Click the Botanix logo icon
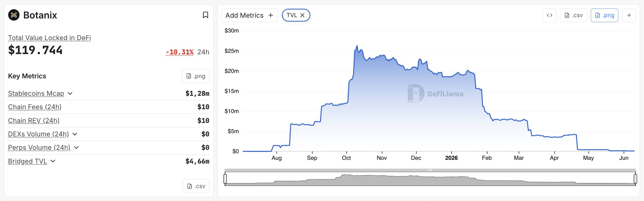This screenshot has width=644, height=201. tap(14, 15)
